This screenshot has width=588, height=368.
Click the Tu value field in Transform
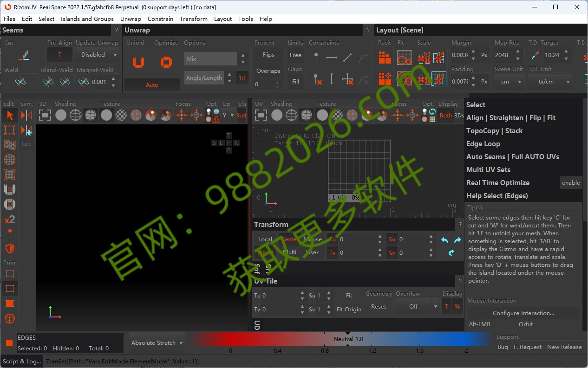(358, 239)
